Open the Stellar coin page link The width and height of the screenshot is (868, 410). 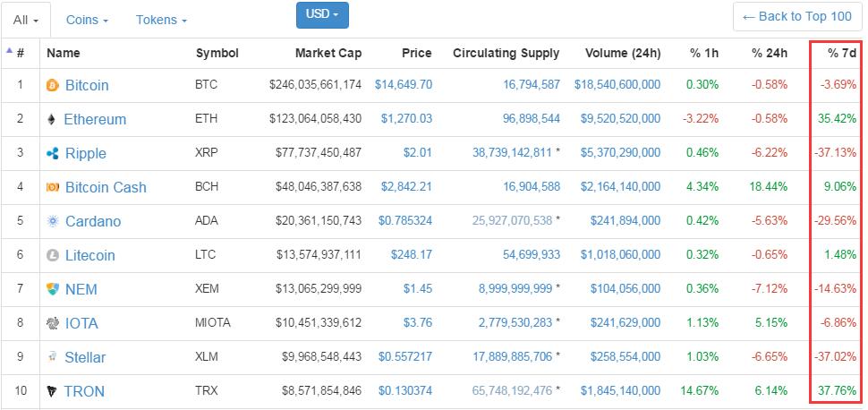tap(85, 358)
